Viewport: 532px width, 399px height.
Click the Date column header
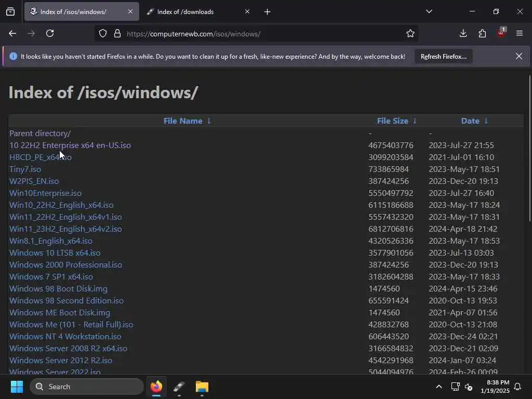click(x=470, y=121)
